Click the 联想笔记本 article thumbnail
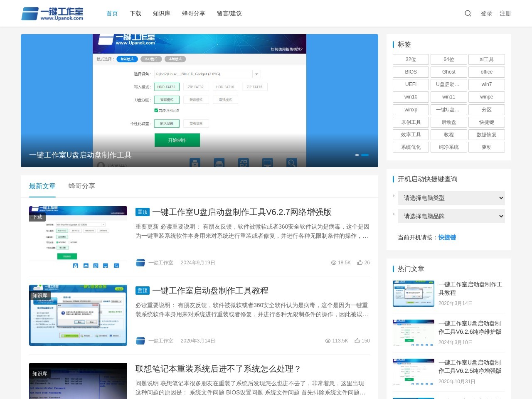The width and height of the screenshot is (532, 399). [x=78, y=381]
